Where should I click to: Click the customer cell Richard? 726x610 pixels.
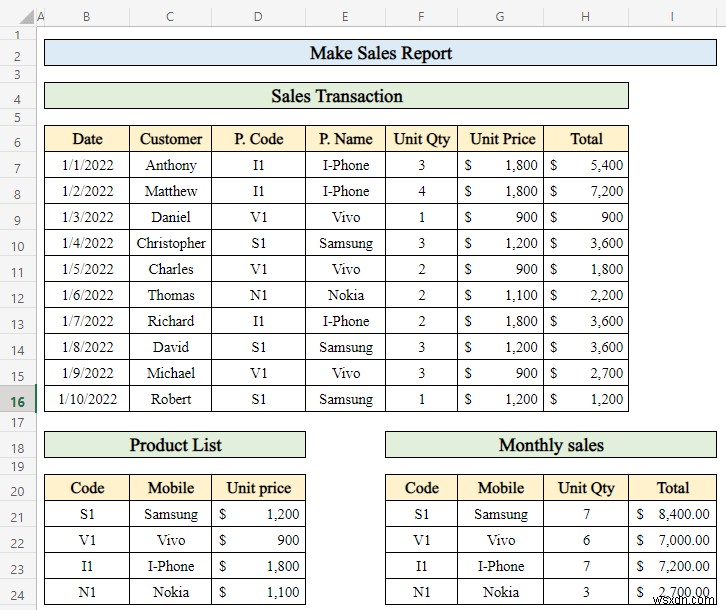[x=170, y=321]
